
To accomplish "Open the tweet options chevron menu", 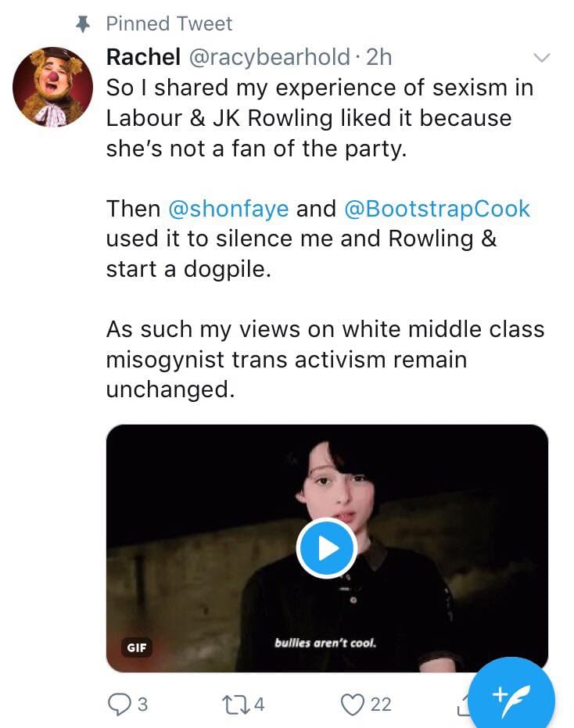I will click(541, 58).
